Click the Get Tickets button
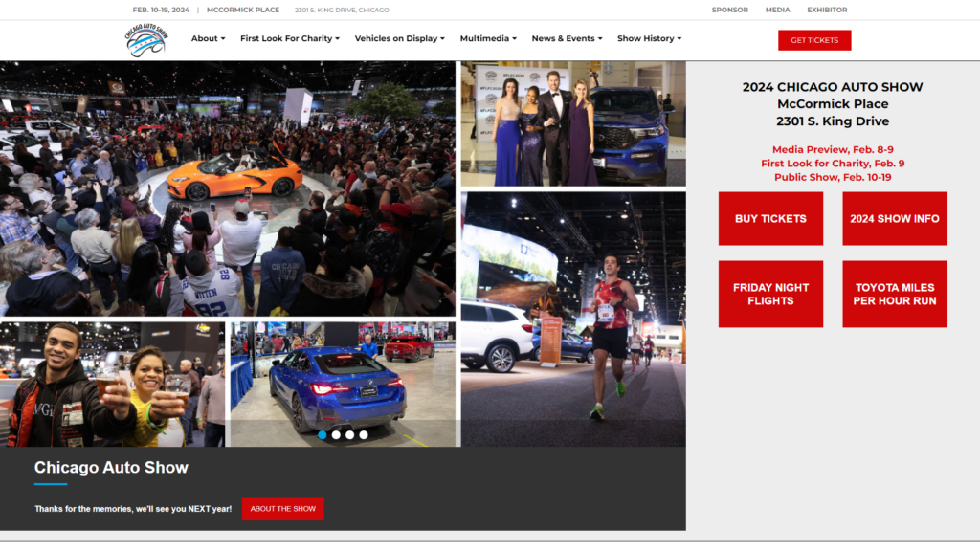The width and height of the screenshot is (980, 551). (x=814, y=40)
